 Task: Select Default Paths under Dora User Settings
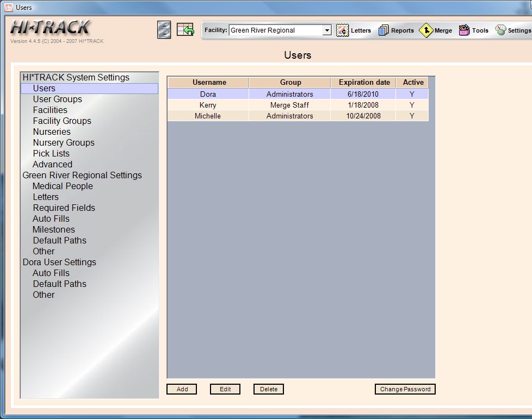(60, 284)
